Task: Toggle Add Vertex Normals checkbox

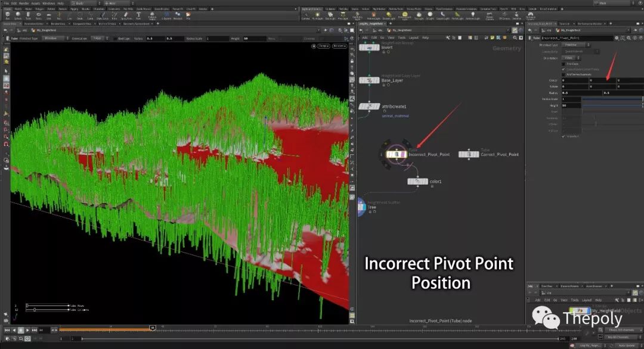Action: 563,74
